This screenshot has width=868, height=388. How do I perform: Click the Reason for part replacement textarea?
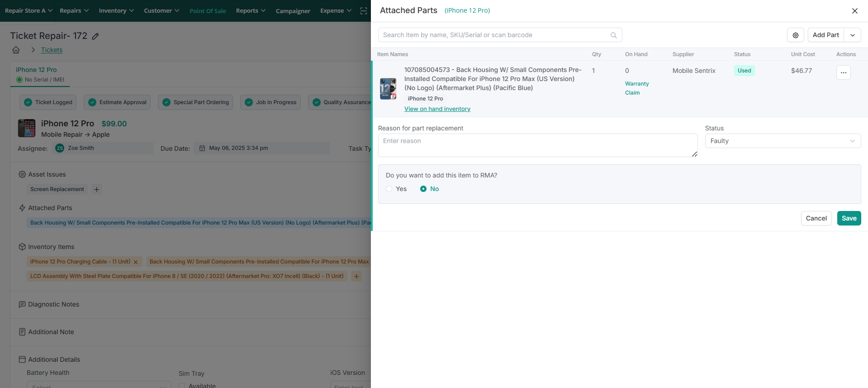point(538,145)
